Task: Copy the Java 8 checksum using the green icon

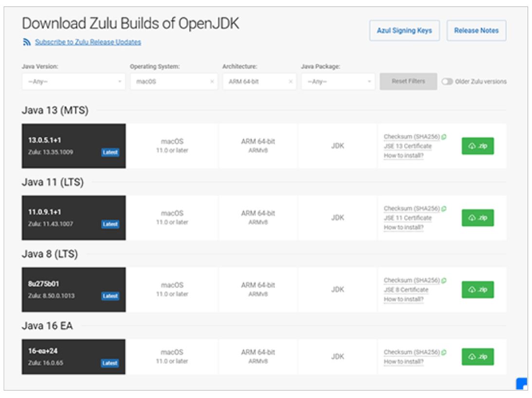Action: click(444, 280)
